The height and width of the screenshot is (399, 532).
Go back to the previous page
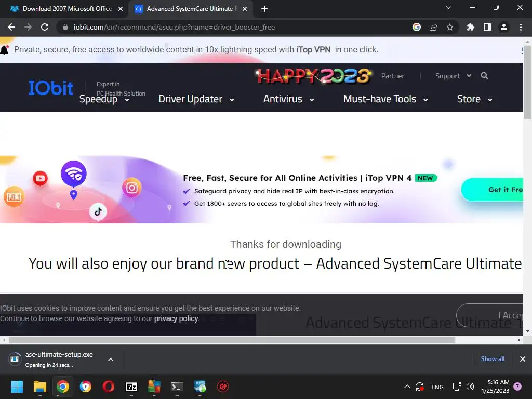click(11, 27)
